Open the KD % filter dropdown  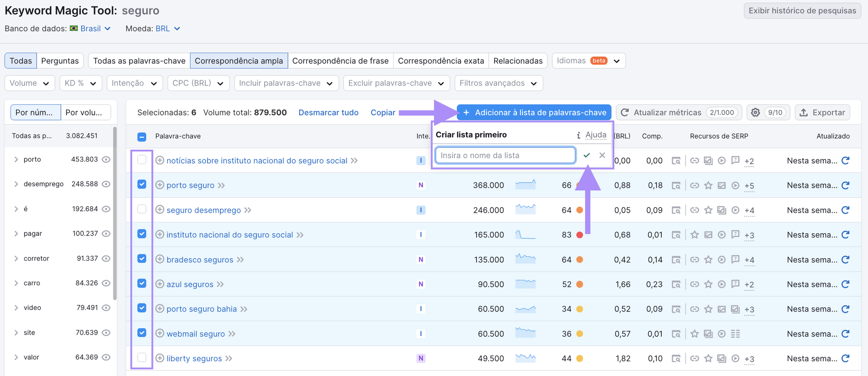pyautogui.click(x=80, y=83)
